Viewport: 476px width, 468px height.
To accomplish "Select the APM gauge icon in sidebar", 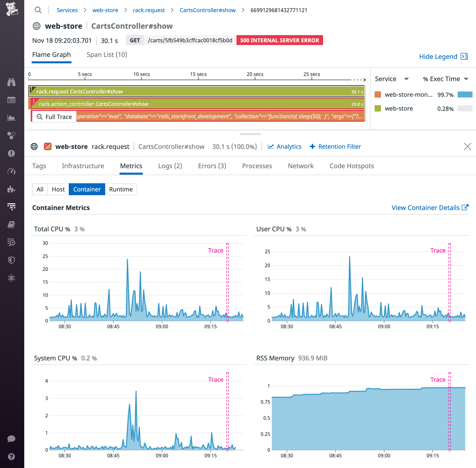I will (x=12, y=171).
